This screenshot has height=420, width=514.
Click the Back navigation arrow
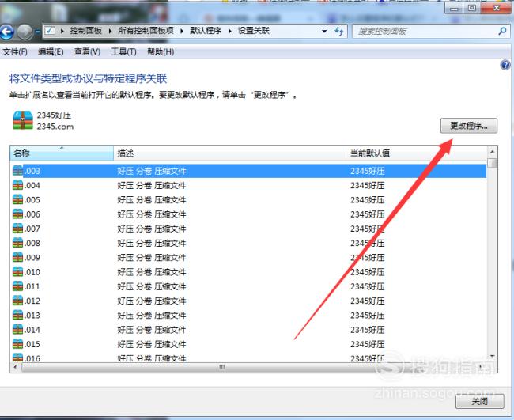(6, 32)
